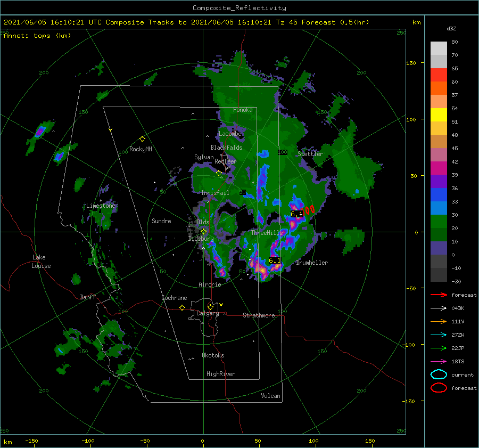Select the cyan current ellipse legend symbol

click(x=439, y=374)
